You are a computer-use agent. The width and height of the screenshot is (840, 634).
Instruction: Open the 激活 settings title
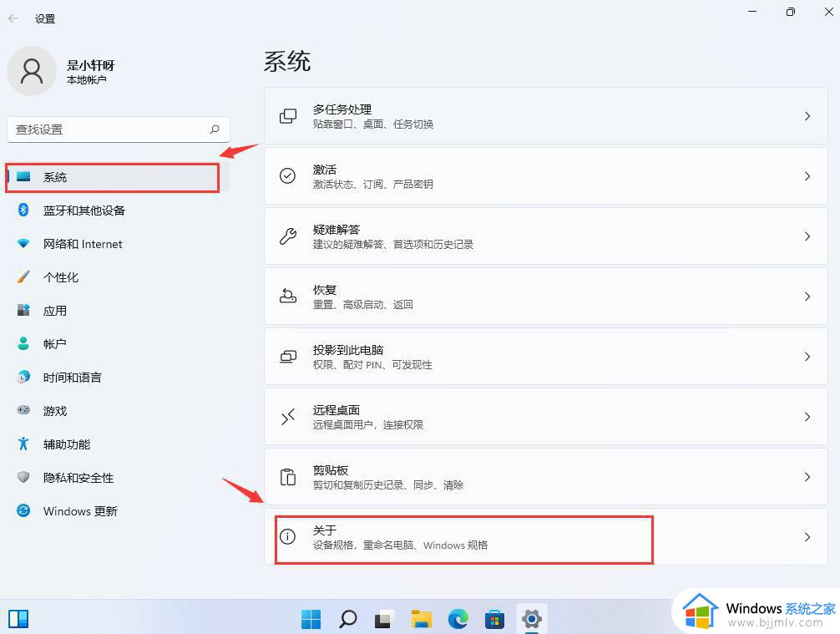[x=325, y=170]
